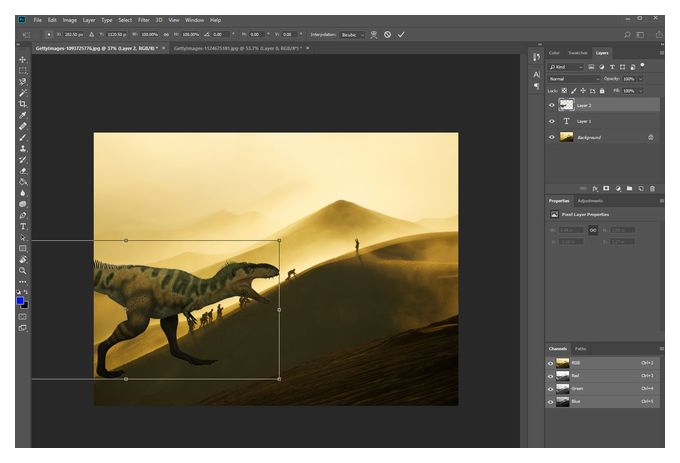Change the screen mode icon
Image resolution: width=680 pixels, height=463 pixels.
[x=23, y=328]
